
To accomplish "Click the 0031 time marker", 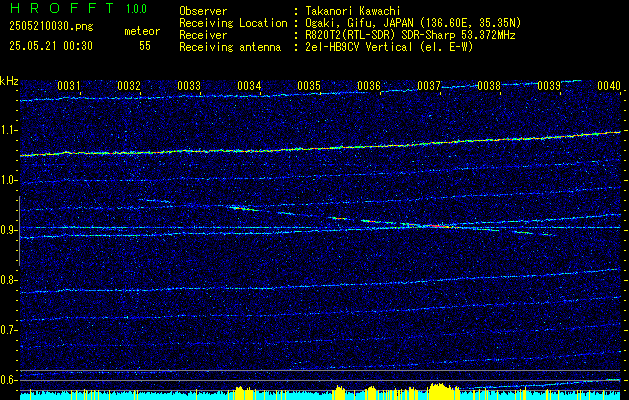I will [x=69, y=85].
